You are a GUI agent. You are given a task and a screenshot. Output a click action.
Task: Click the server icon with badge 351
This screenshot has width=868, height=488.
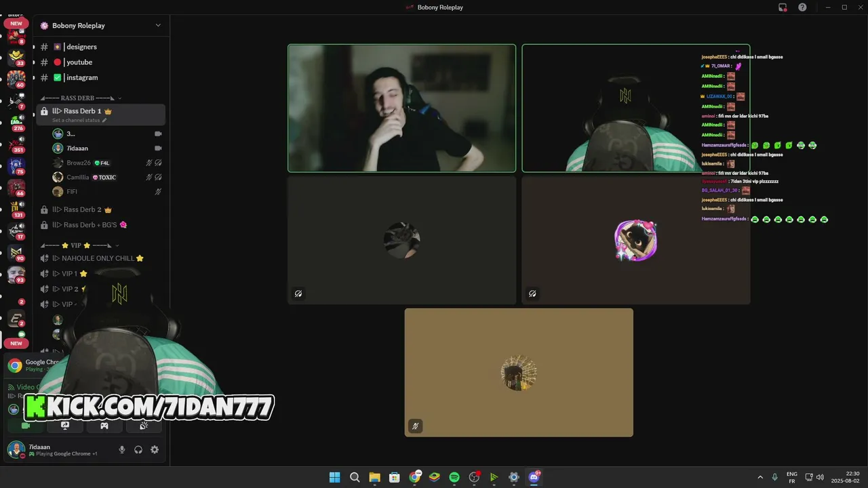(16, 144)
